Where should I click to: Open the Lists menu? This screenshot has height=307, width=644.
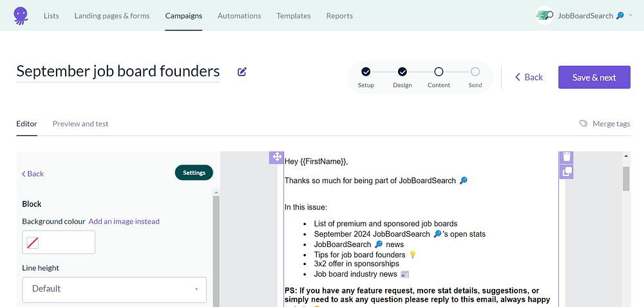[x=52, y=15]
